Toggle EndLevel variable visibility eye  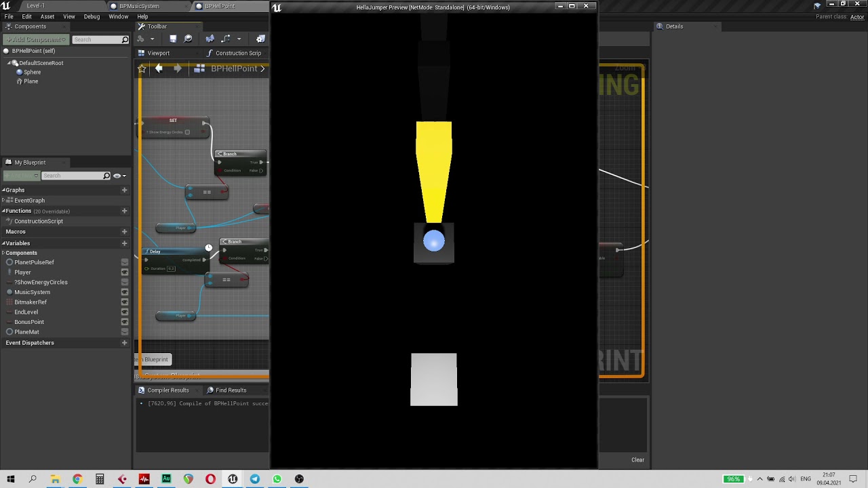[x=125, y=312]
